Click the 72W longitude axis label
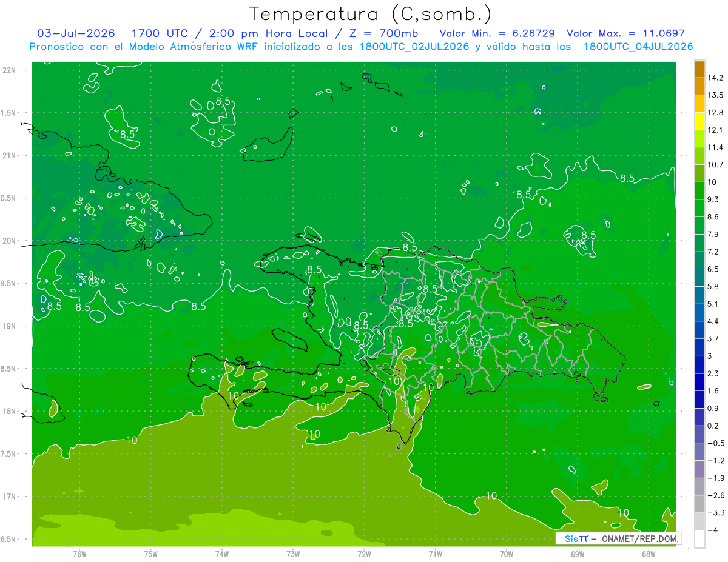 [x=364, y=554]
